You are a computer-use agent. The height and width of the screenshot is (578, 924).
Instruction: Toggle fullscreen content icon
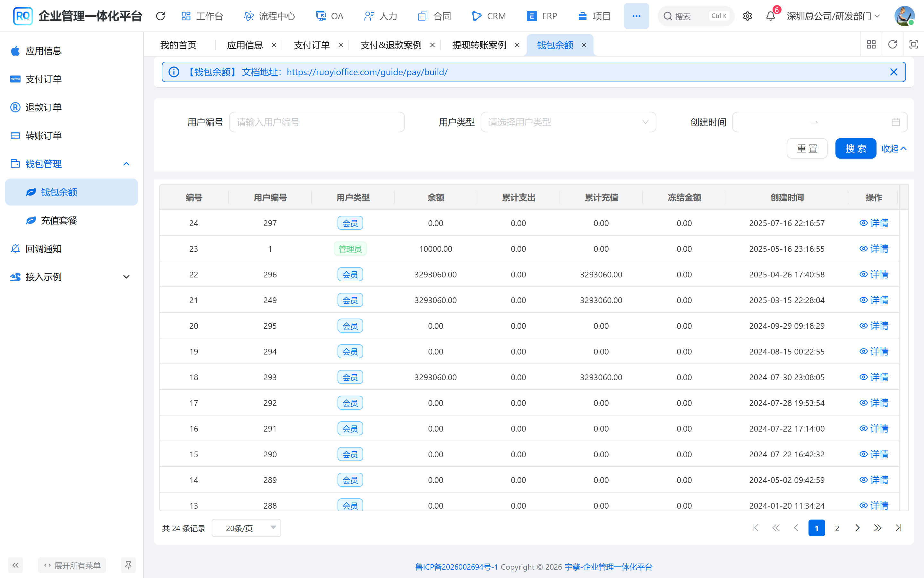913,45
